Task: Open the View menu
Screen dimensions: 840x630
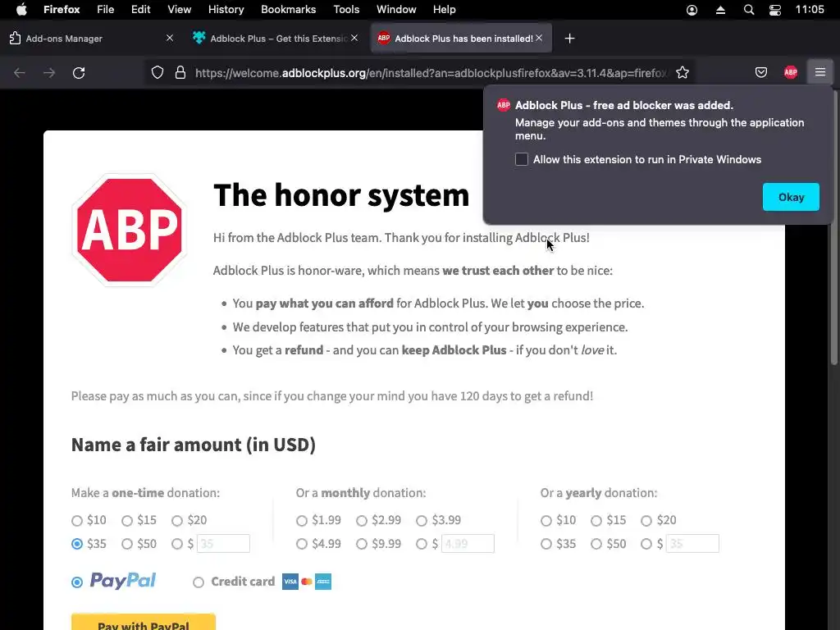Action: pyautogui.click(x=180, y=10)
